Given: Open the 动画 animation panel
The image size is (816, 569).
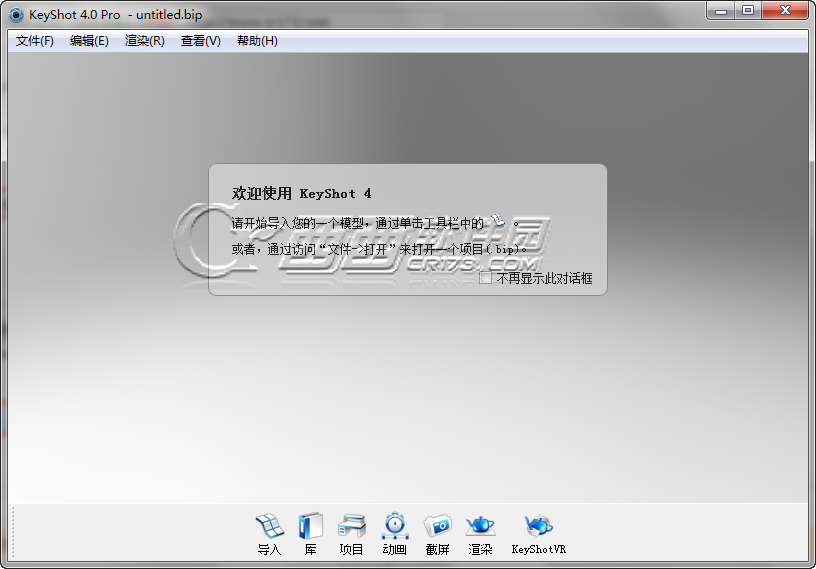Looking at the screenshot, I should coord(394,534).
